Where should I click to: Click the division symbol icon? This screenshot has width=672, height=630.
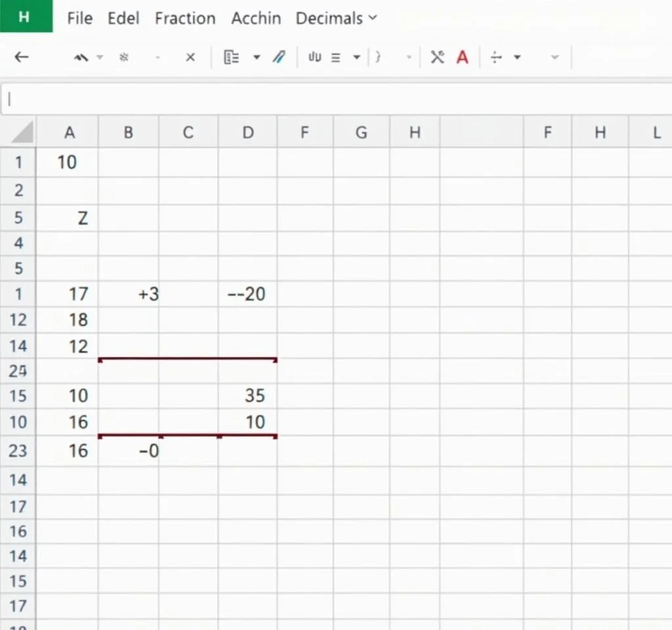496,57
